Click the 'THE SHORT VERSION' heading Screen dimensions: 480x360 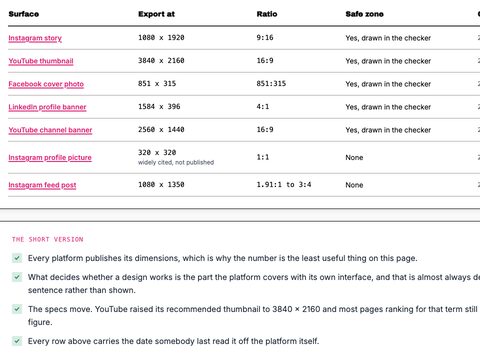tap(48, 239)
